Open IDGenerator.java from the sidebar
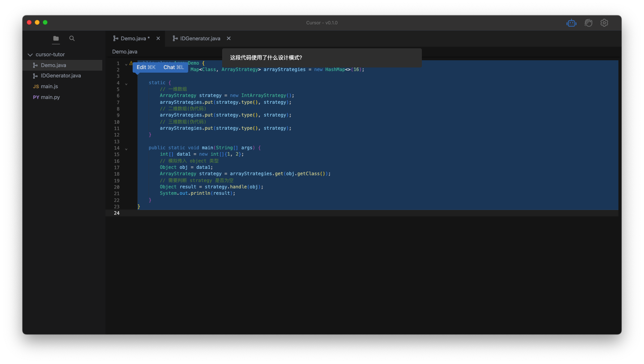Screen dimensions: 644x364 point(60,76)
